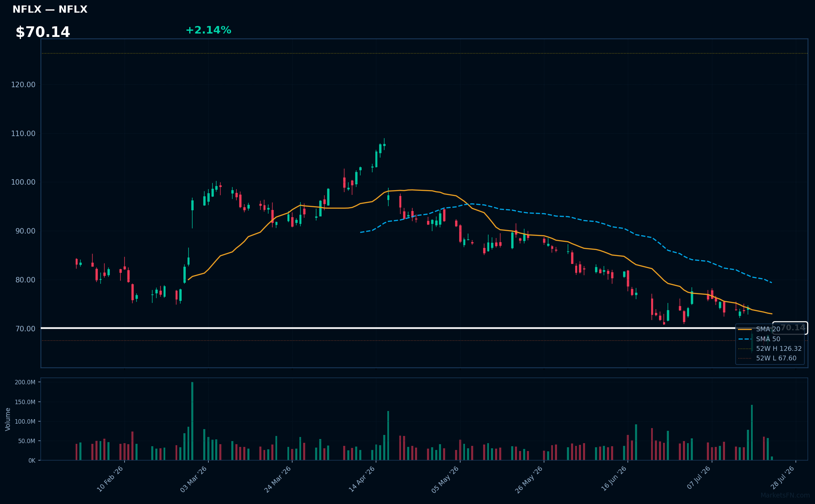Viewport: 815px width, 504px height.
Task: Click the +2.14% change value
Action: 208,30
